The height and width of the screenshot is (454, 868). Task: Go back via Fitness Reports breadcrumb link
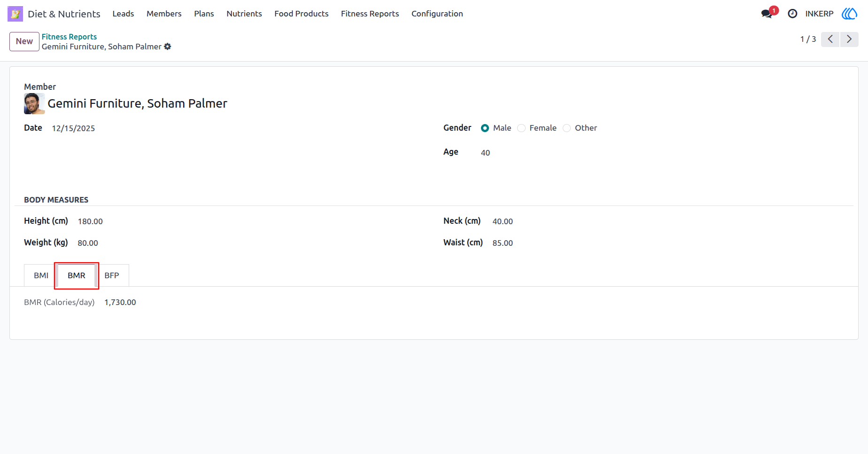[69, 37]
